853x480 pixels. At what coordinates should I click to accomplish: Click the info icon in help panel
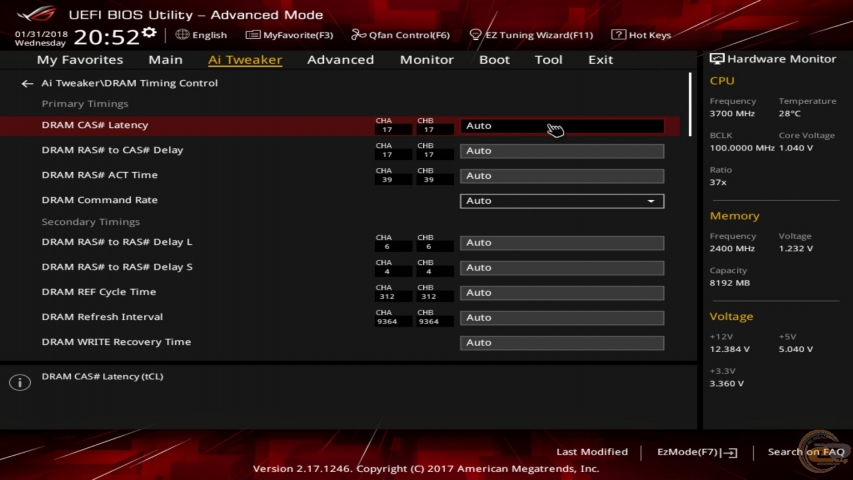click(20, 382)
